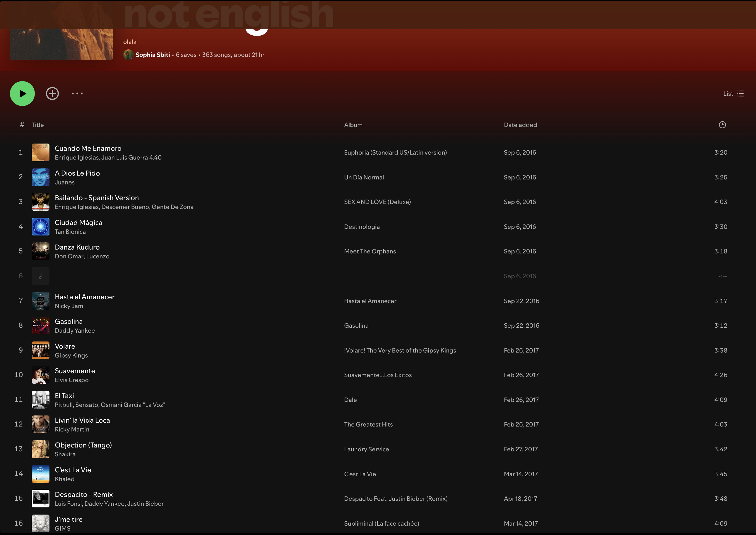Click the # column header
Screen dimensions: 756x535
pos(22,125)
